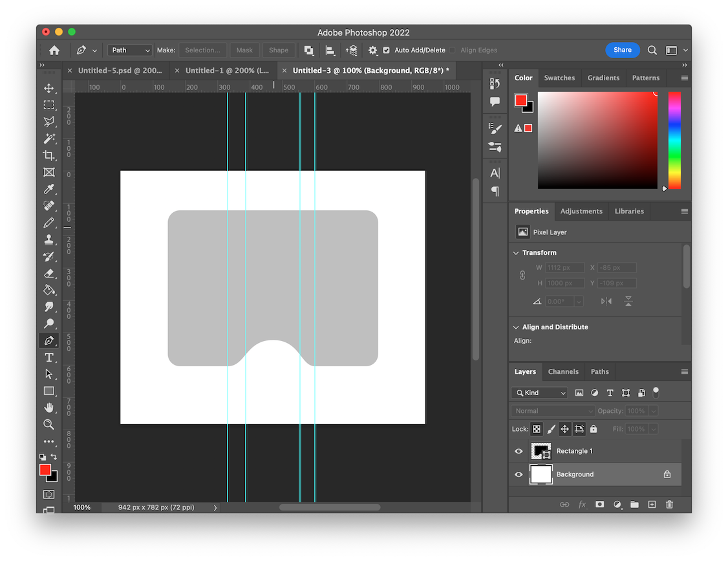Screen dimensions: 728x561
Task: Hide the Rectangle 1 layer
Action: [x=519, y=451]
